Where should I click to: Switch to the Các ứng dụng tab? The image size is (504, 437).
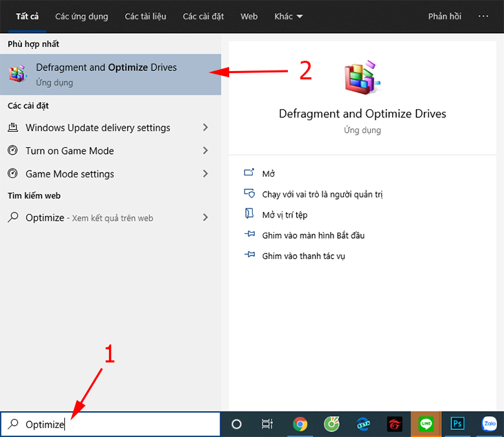tap(81, 17)
